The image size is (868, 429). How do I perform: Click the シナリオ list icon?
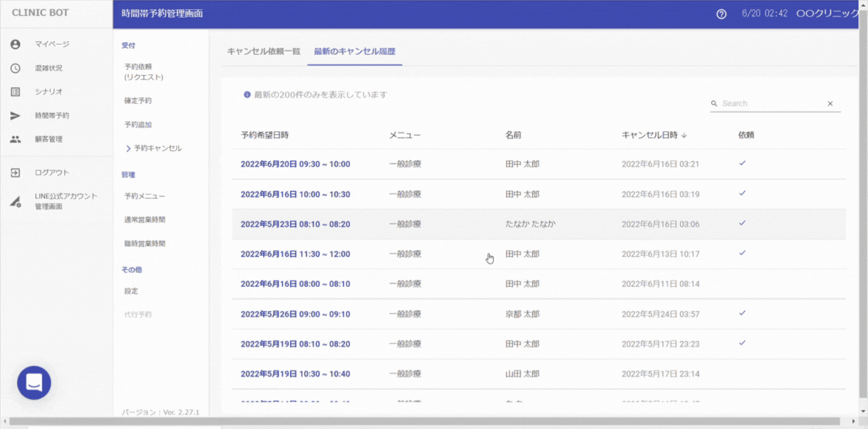click(15, 92)
